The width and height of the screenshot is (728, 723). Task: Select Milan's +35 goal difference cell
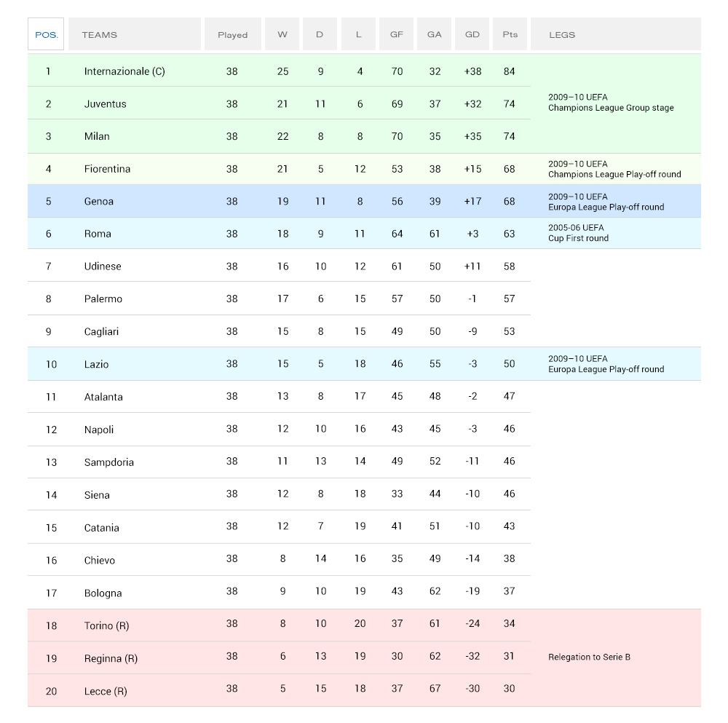pos(472,136)
